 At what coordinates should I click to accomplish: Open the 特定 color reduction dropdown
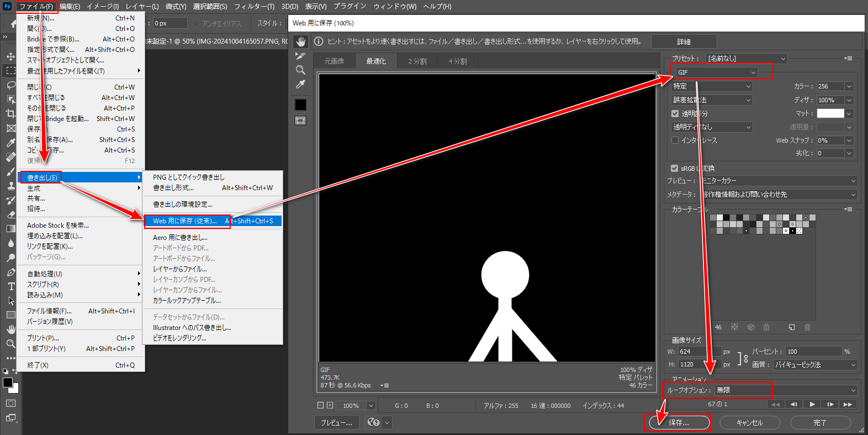click(x=712, y=86)
